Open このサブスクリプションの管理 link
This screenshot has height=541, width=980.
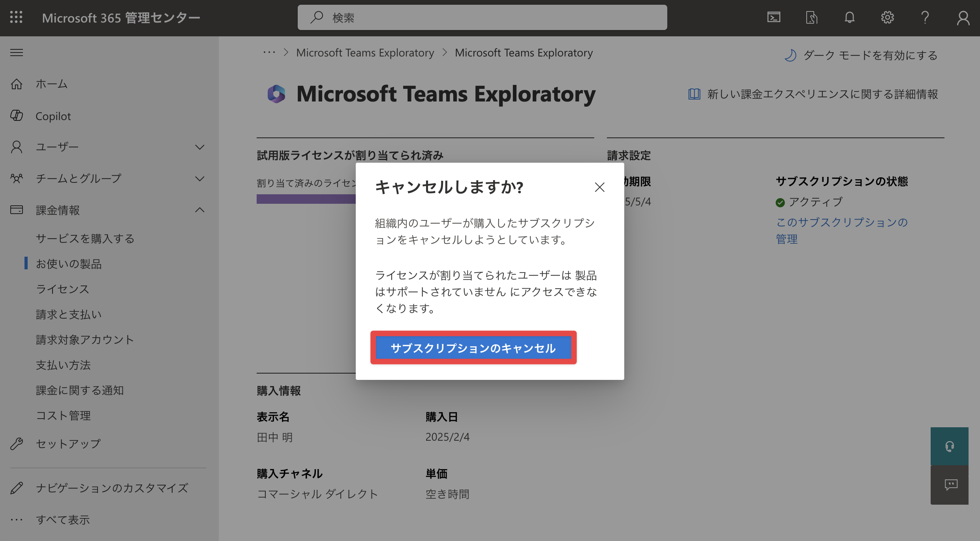(x=842, y=231)
